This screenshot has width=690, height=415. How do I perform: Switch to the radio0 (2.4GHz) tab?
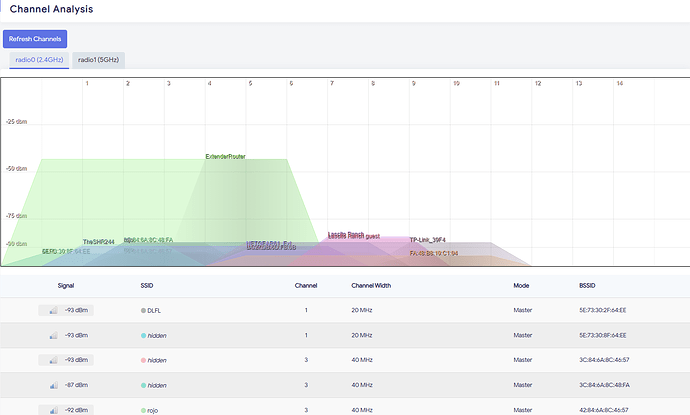[39, 60]
